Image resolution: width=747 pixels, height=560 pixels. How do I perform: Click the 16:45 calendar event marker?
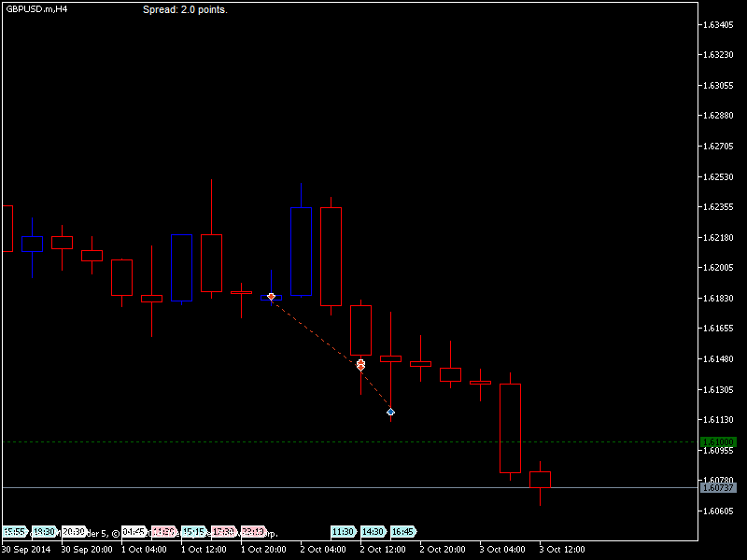point(402,531)
